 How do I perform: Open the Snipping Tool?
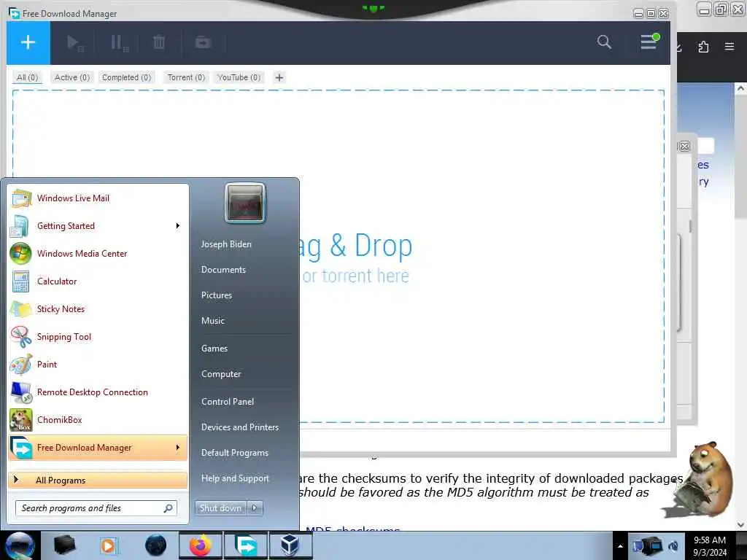(x=98, y=337)
